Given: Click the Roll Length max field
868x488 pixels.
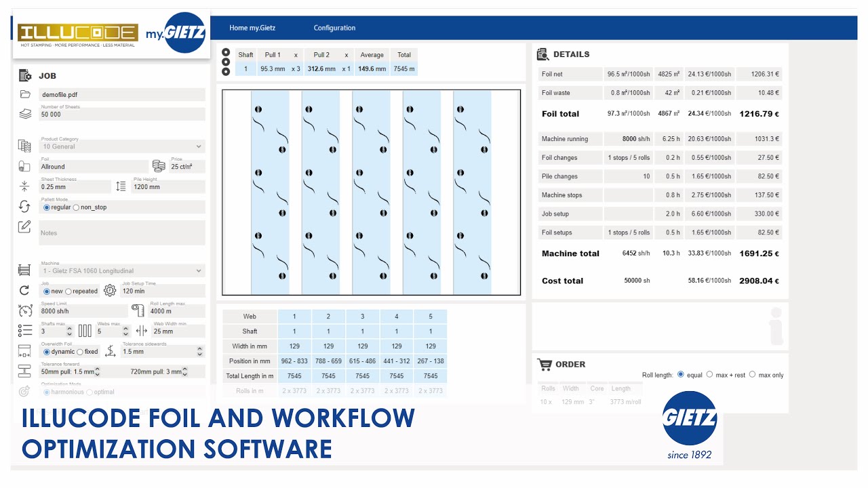Looking at the screenshot, I should [176, 310].
